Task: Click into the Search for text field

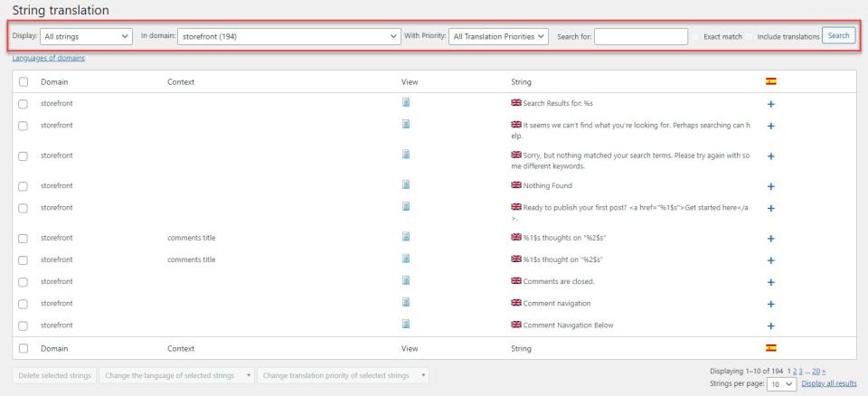Action: click(640, 37)
